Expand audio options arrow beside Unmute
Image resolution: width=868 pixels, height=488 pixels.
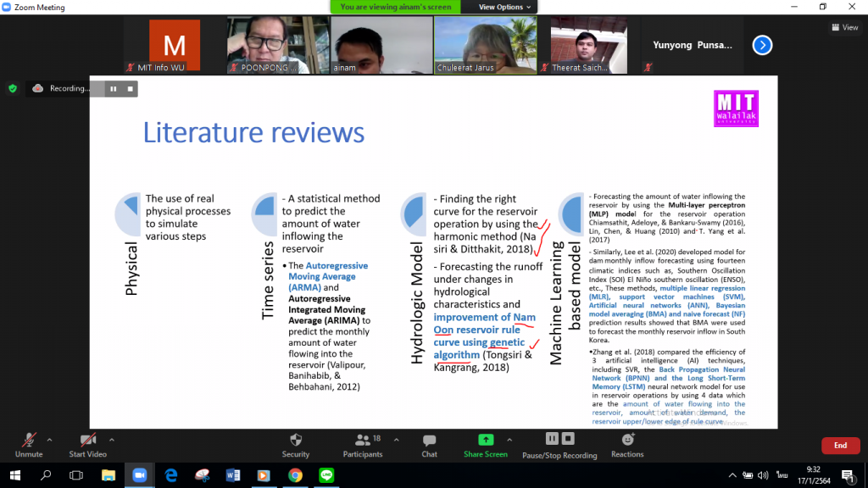coord(49,440)
